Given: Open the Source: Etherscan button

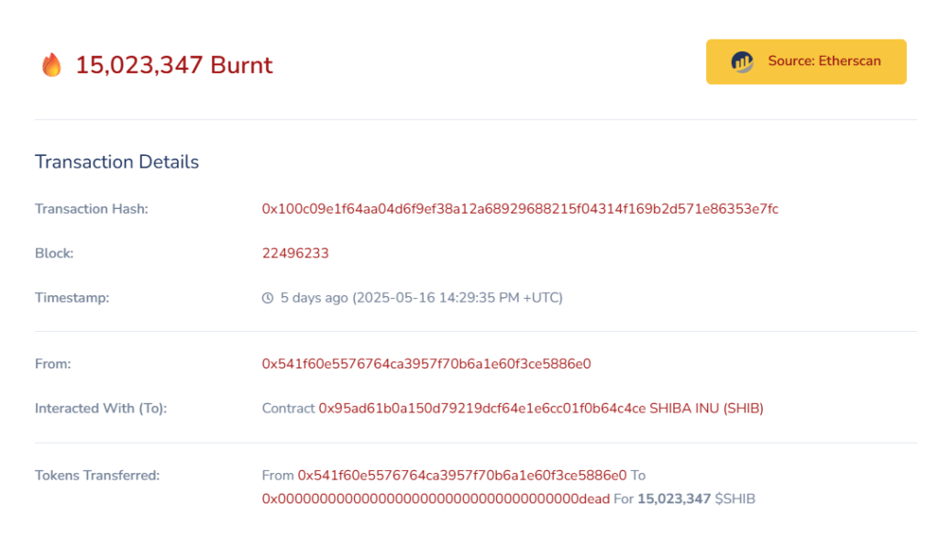Looking at the screenshot, I should click(806, 61).
